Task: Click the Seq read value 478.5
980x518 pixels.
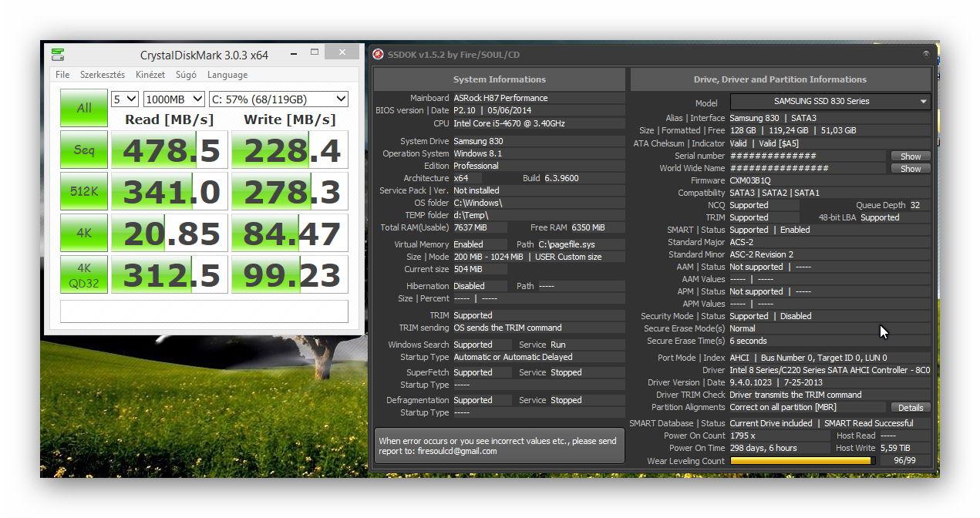Action: (170, 150)
